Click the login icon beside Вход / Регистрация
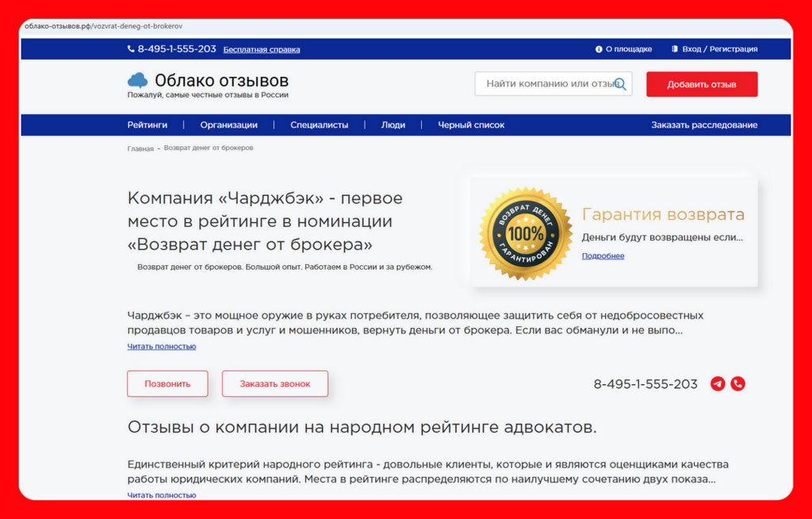Screen dimensions: 812x519 675,49
